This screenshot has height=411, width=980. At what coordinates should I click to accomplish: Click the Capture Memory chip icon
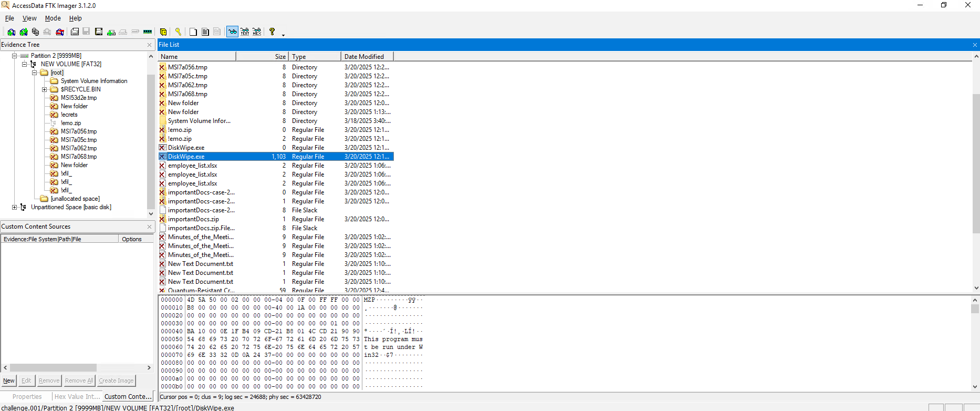(x=148, y=32)
